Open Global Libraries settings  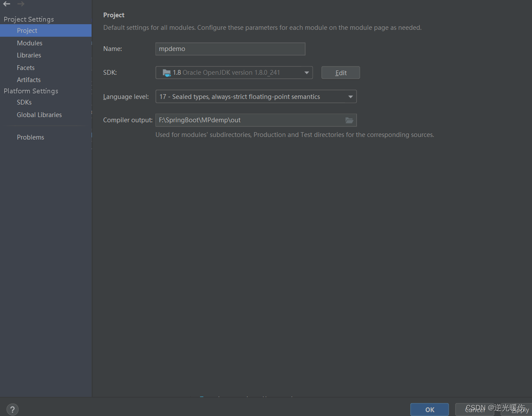(39, 114)
